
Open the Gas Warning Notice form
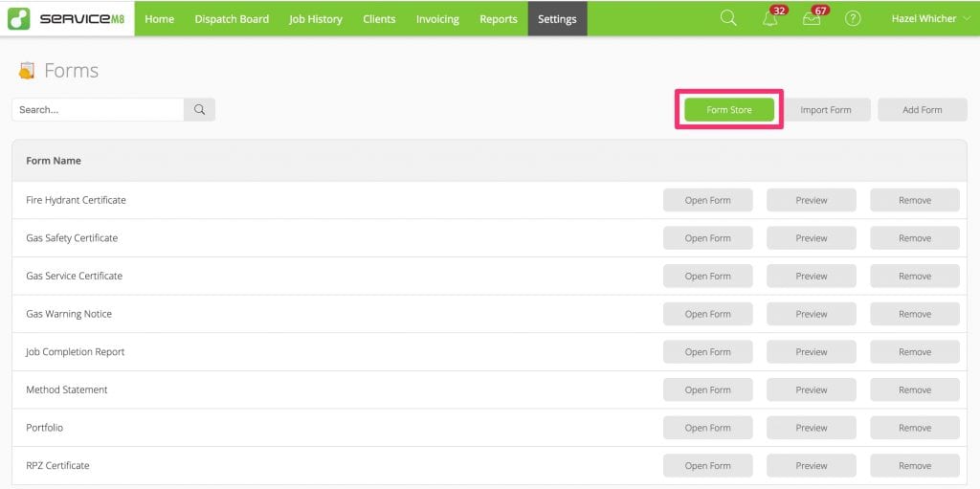coord(707,314)
